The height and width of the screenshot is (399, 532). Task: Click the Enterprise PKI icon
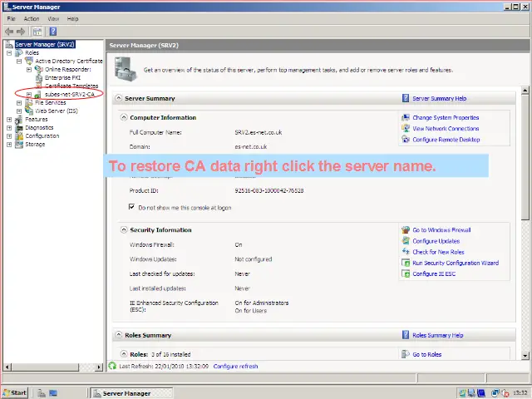pyautogui.click(x=39, y=77)
